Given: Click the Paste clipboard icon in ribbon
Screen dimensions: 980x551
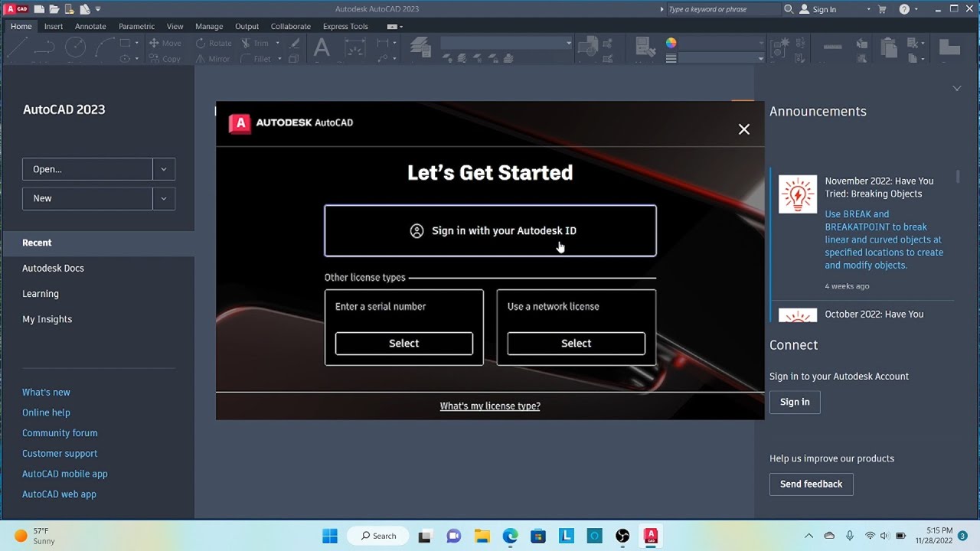Looking at the screenshot, I should [889, 48].
